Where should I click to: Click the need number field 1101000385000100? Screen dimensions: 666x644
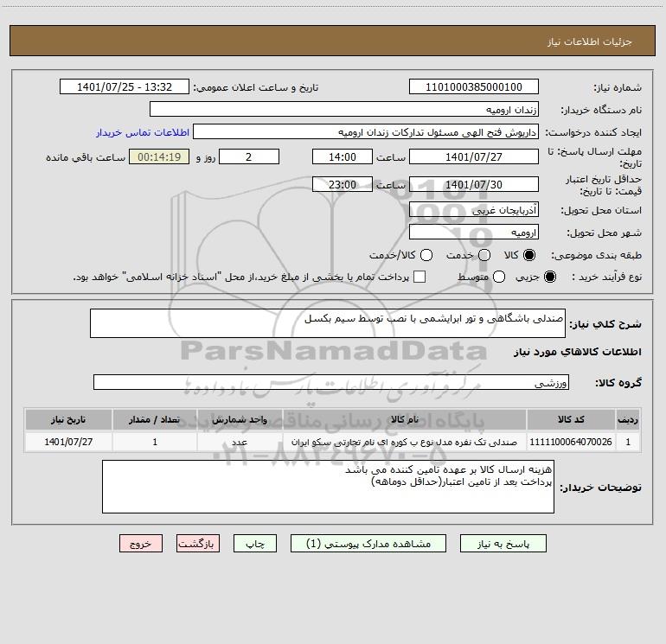(x=474, y=86)
